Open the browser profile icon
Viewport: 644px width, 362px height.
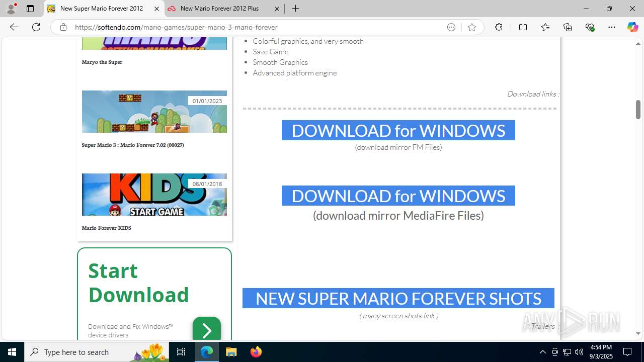coord(11,9)
